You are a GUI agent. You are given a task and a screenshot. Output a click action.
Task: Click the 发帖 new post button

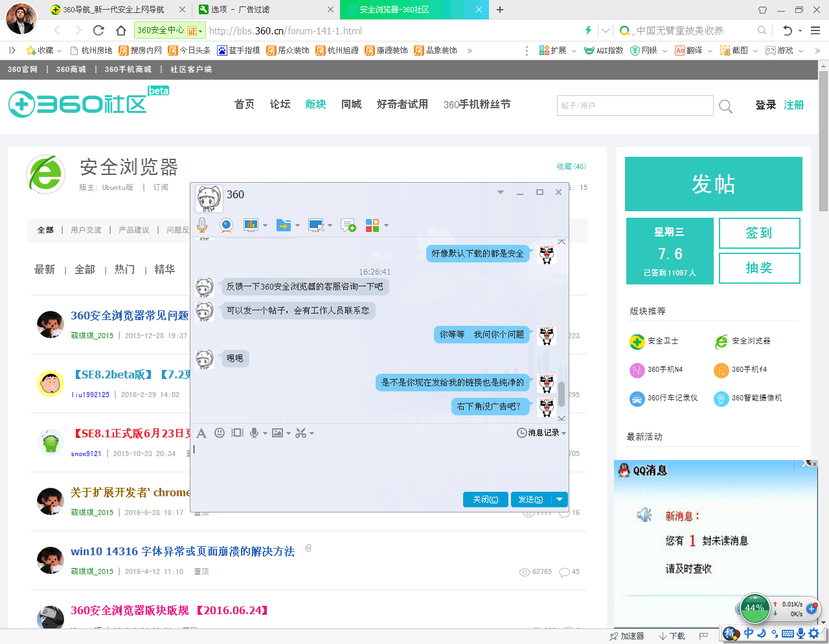coord(714,184)
